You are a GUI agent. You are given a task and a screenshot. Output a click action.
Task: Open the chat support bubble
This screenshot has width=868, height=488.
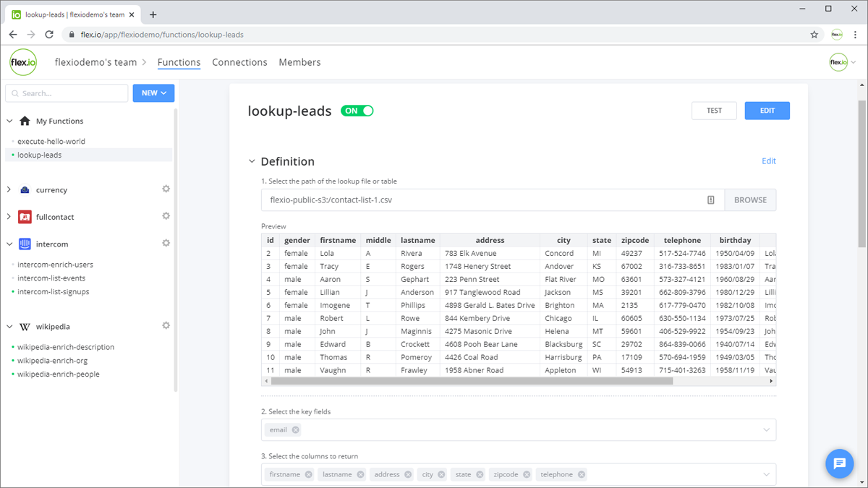tap(840, 463)
